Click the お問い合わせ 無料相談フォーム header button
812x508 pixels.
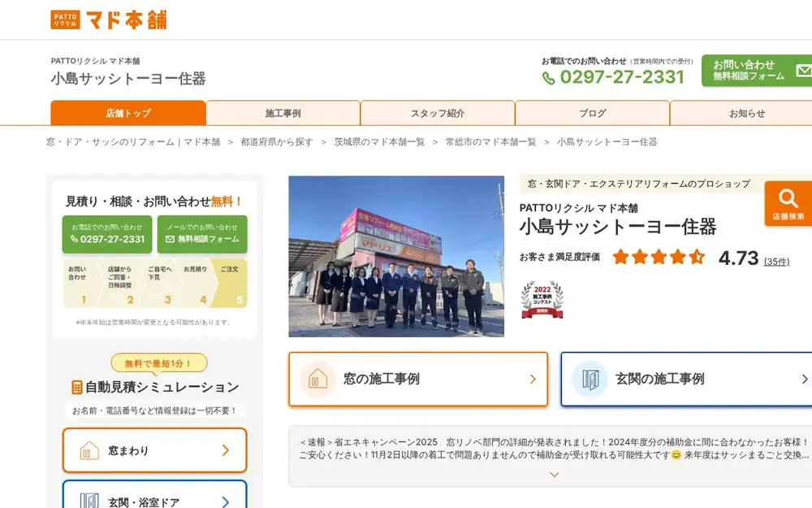click(757, 71)
